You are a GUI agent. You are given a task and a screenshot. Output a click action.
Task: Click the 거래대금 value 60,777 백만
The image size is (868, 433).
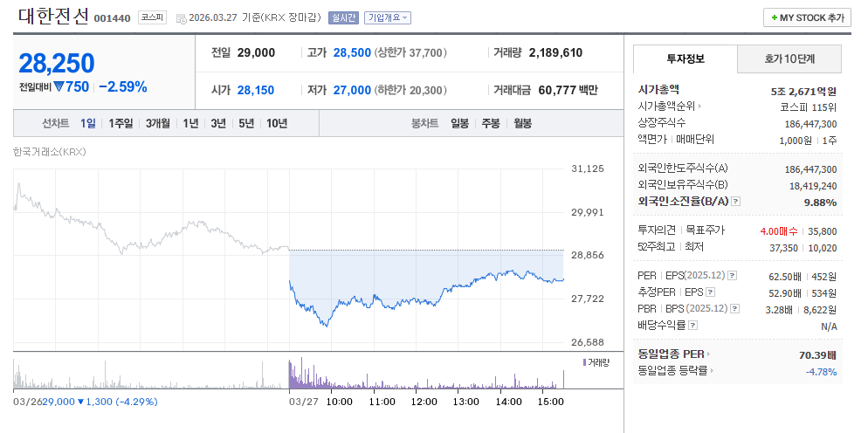(568, 90)
